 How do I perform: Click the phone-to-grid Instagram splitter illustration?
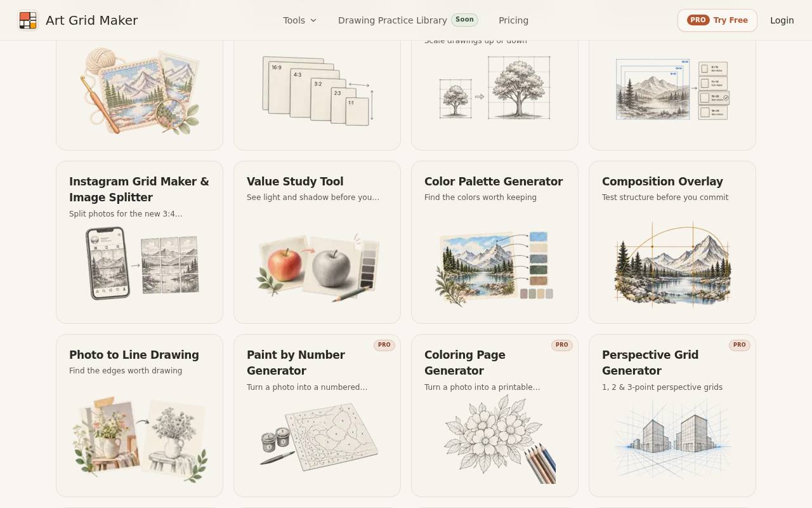click(x=141, y=263)
